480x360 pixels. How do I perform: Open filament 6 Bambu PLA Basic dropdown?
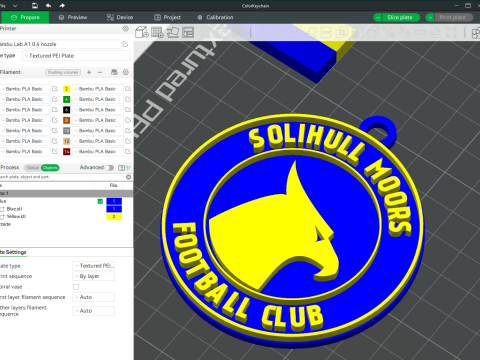[98, 110]
